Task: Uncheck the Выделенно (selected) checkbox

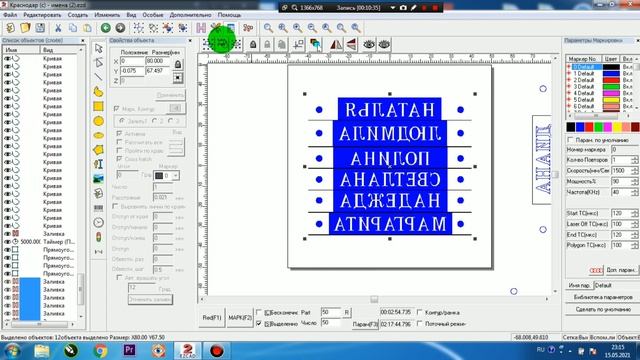Action: pos(259,324)
